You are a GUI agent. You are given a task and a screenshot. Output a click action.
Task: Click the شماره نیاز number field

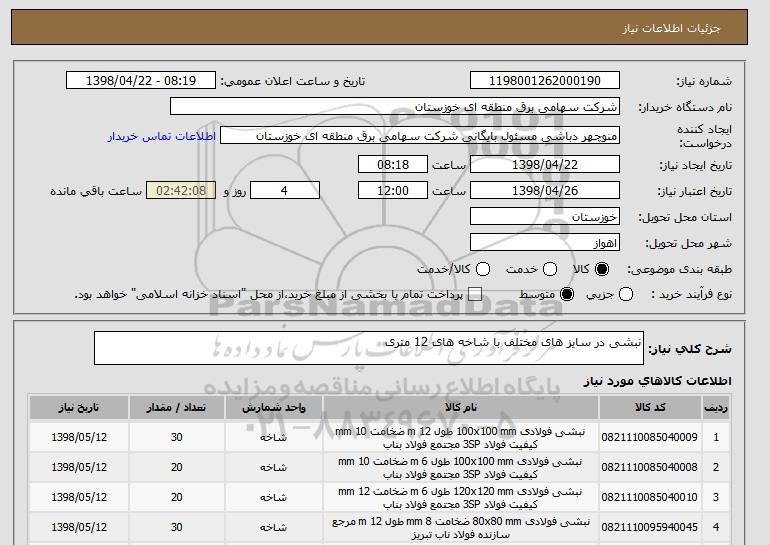pyautogui.click(x=544, y=80)
